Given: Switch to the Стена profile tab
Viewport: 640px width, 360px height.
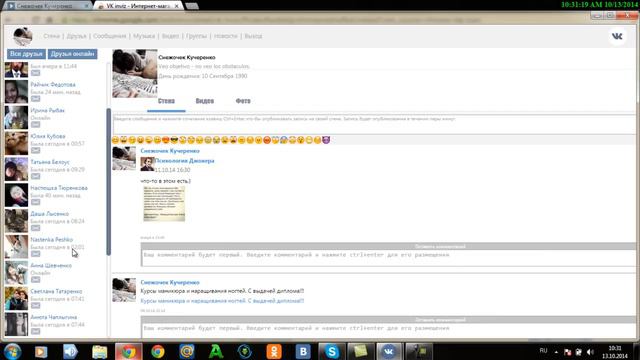Looking at the screenshot, I should [166, 101].
